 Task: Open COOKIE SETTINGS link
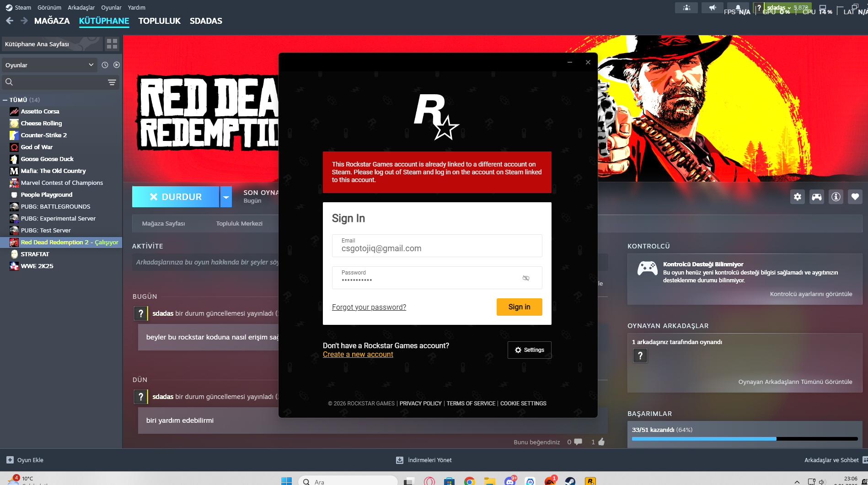pyautogui.click(x=523, y=403)
